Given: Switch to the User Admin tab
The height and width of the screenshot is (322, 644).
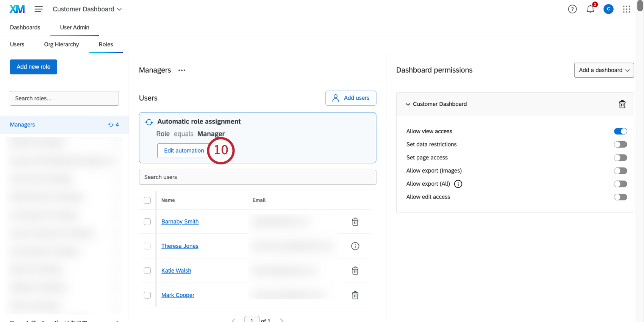Looking at the screenshot, I should (75, 27).
